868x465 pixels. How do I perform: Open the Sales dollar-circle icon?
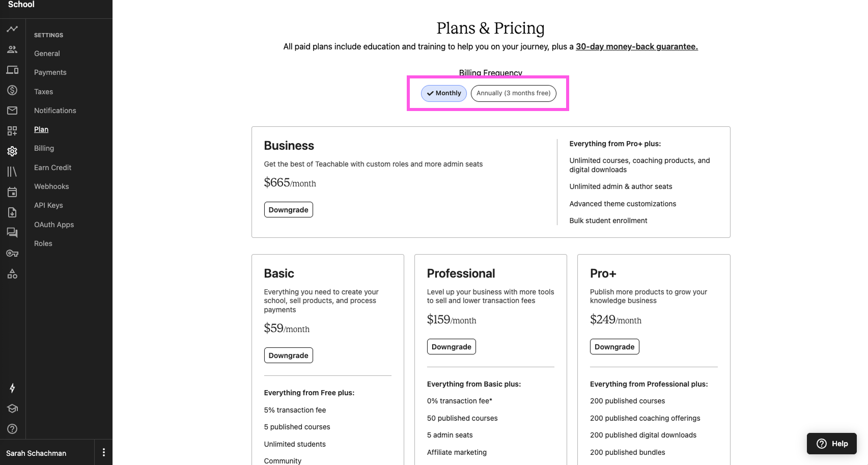12,90
